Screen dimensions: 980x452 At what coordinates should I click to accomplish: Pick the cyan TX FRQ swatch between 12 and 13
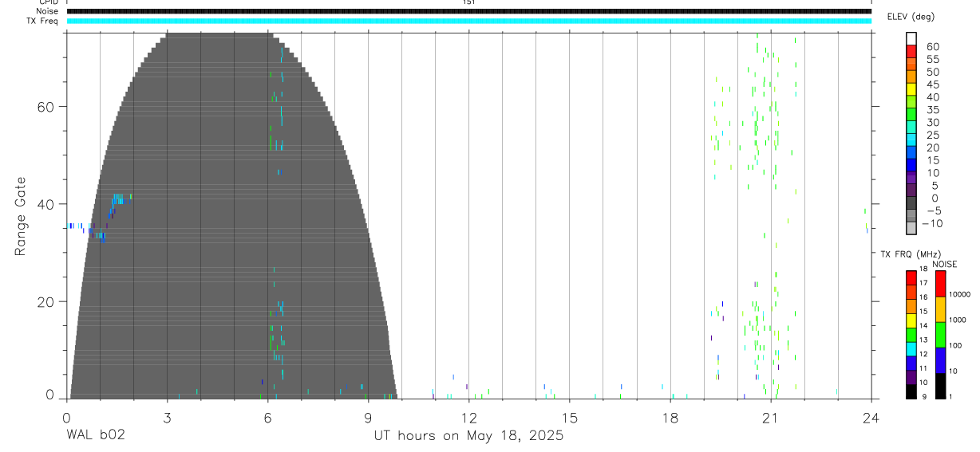911,348
